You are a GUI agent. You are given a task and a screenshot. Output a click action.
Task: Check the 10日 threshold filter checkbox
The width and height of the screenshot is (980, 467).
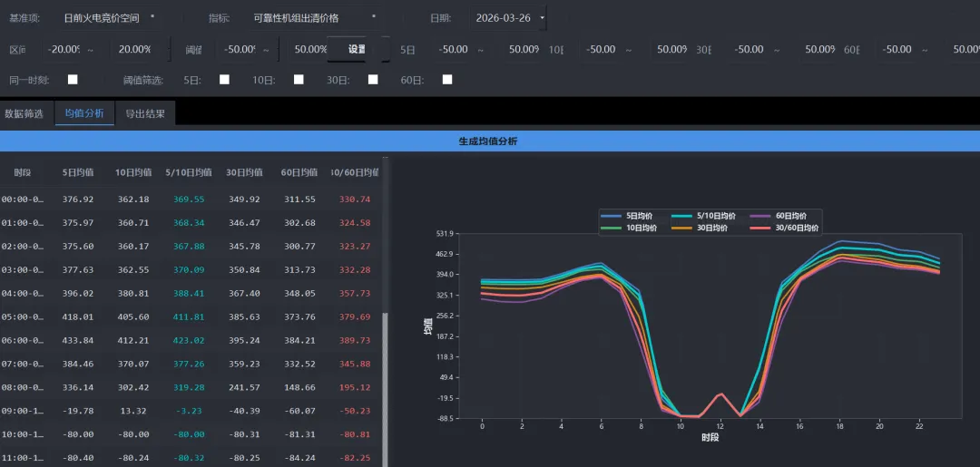[x=299, y=80]
